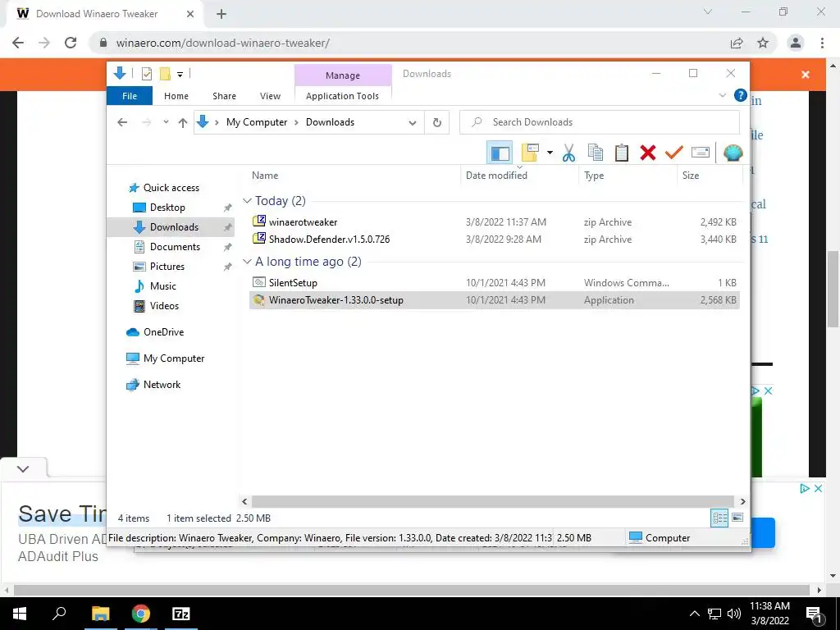Open Desktop in the navigation pane

[x=167, y=208]
